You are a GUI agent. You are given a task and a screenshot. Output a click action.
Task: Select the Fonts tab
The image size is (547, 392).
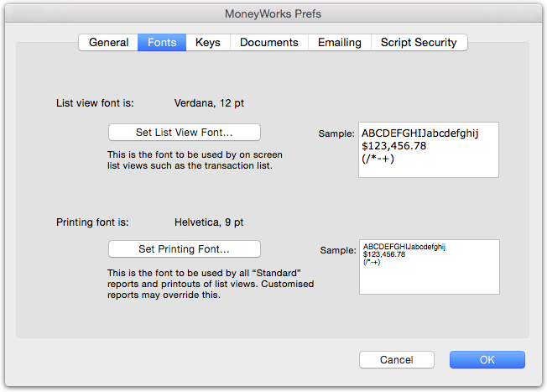(162, 43)
